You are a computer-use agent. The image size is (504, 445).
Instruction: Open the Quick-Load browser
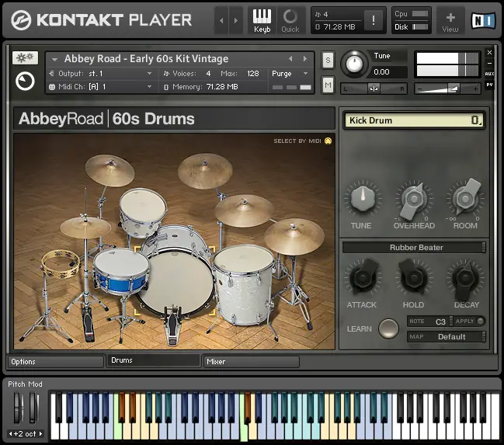click(290, 20)
